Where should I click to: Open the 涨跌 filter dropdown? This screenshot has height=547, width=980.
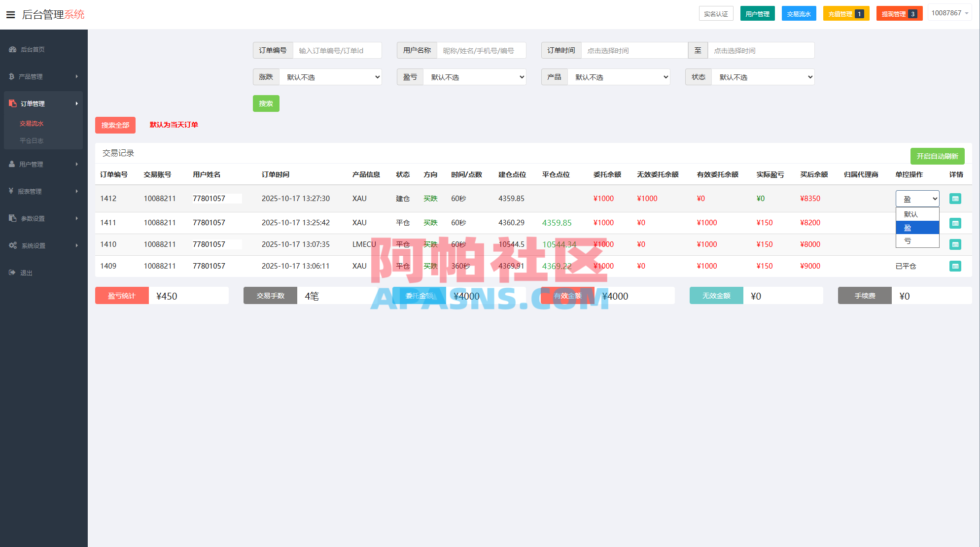(330, 77)
